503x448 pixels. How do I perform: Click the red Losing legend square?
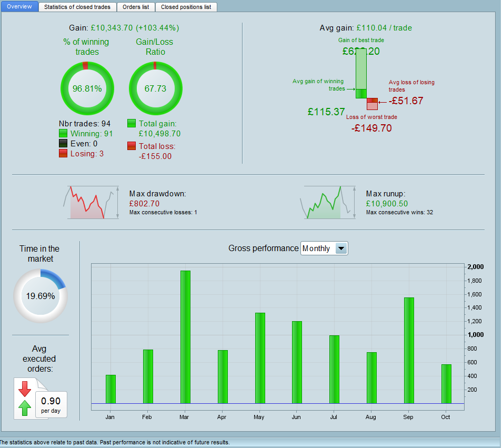point(63,153)
